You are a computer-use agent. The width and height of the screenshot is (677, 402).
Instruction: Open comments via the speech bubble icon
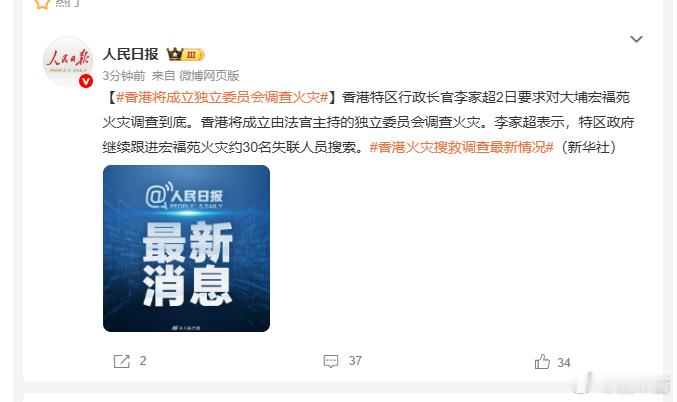[331, 361]
